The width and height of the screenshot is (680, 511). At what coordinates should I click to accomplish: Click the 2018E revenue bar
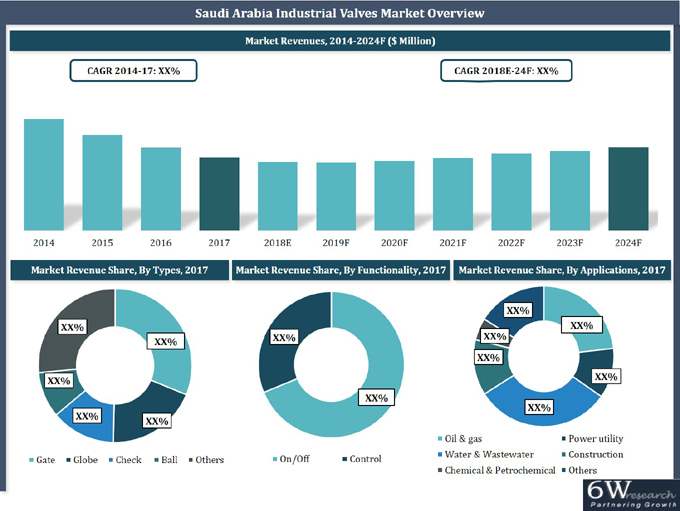point(278,196)
